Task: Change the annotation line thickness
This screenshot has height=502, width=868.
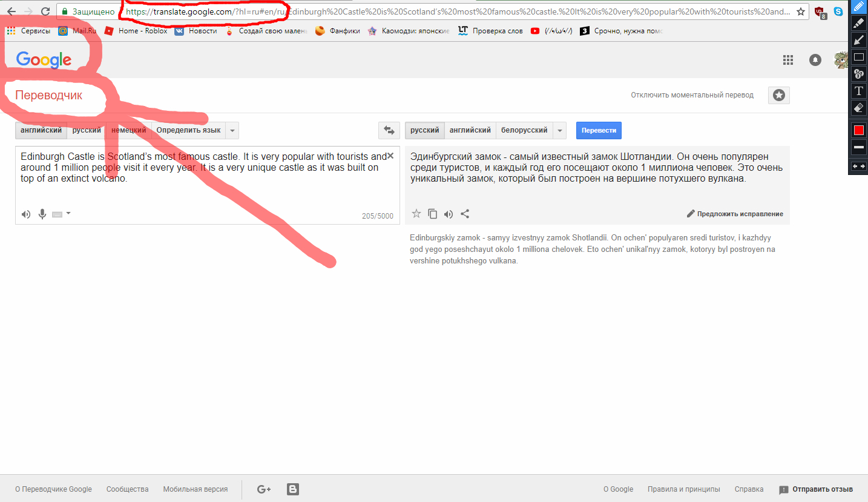Action: pos(858,147)
